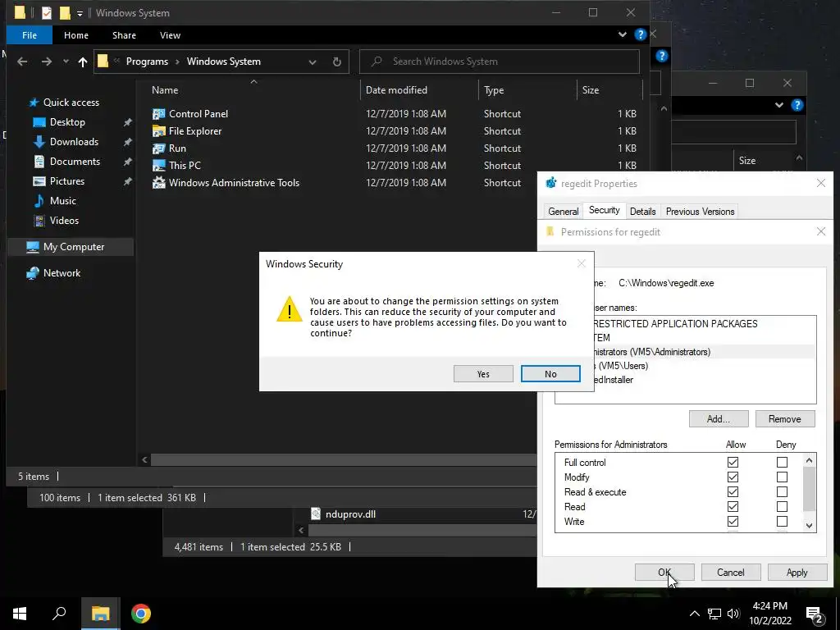Screen dimensions: 840x630
Task: Open the volume control in tray
Action: 733,614
